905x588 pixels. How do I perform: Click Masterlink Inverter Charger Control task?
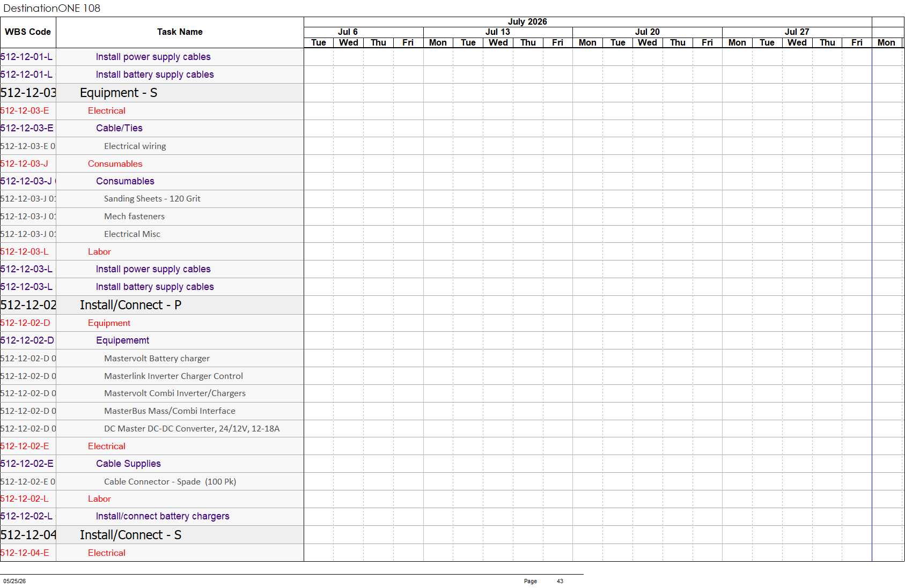[174, 376]
